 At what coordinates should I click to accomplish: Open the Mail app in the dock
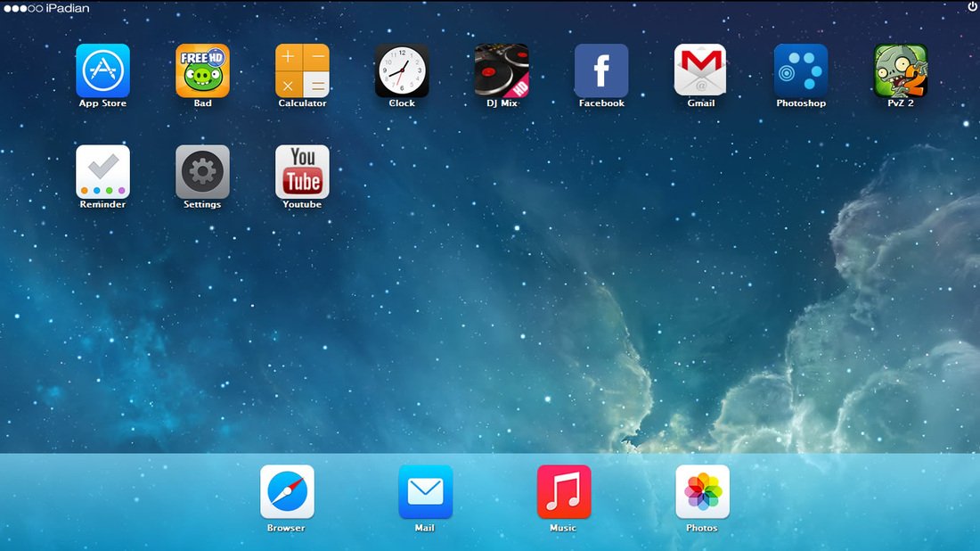tap(425, 490)
